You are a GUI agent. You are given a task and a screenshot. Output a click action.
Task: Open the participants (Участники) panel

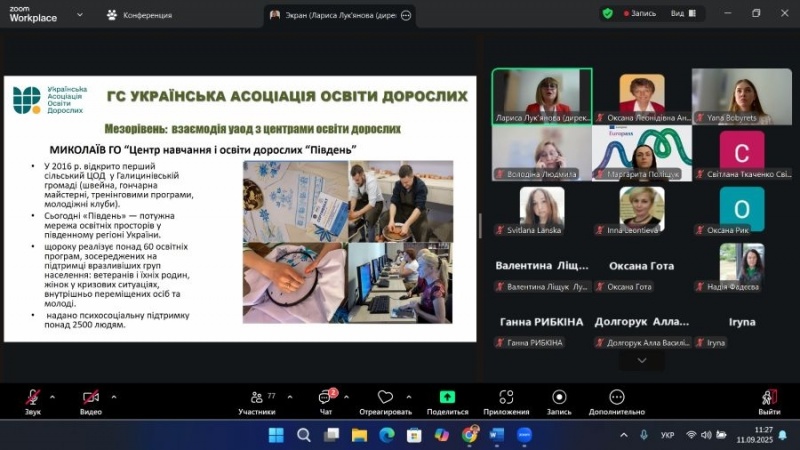[257, 397]
